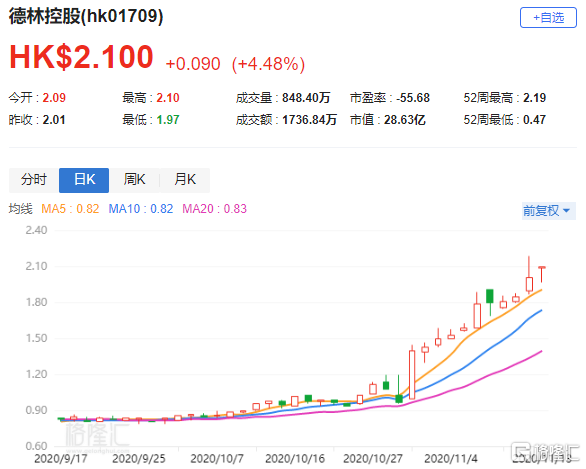
Task: Click the 52周最低 value 0.47
Action: (x=534, y=120)
